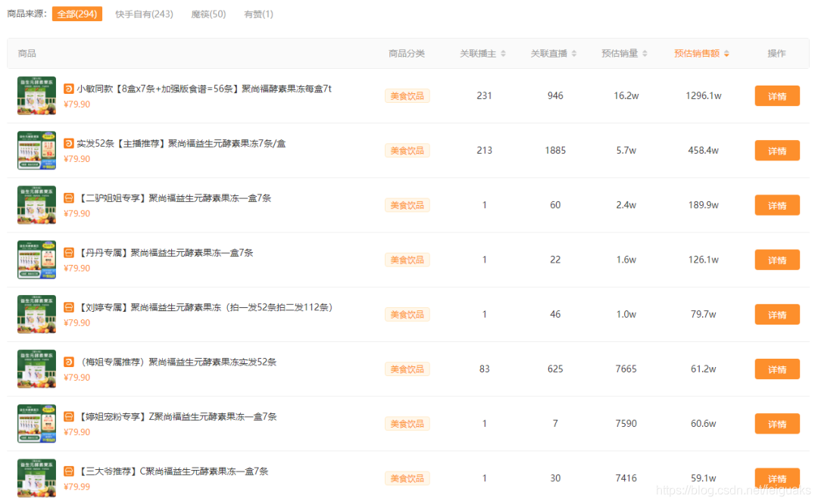
Task: Click product thumbnail of 二驴姐姐专享 row
Action: 36,205
